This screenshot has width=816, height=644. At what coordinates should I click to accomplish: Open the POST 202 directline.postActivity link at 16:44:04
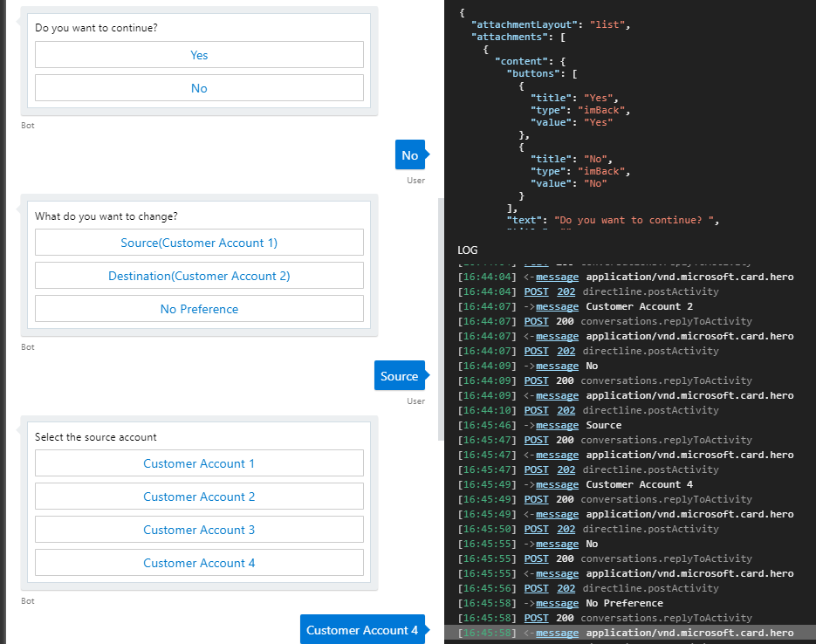tap(536, 291)
